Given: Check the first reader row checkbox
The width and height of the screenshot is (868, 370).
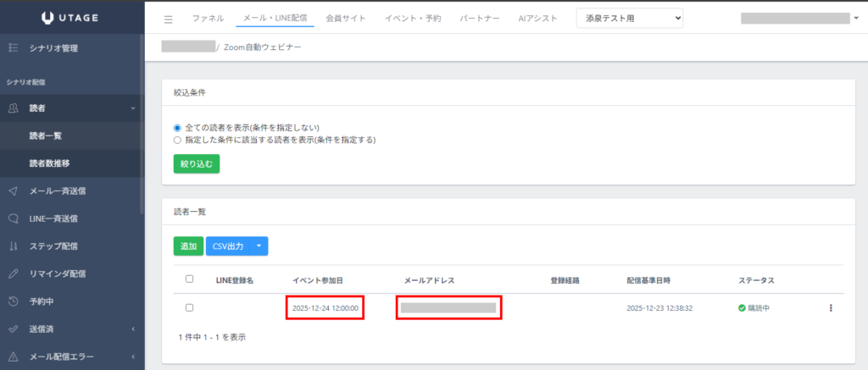Looking at the screenshot, I should pos(189,307).
